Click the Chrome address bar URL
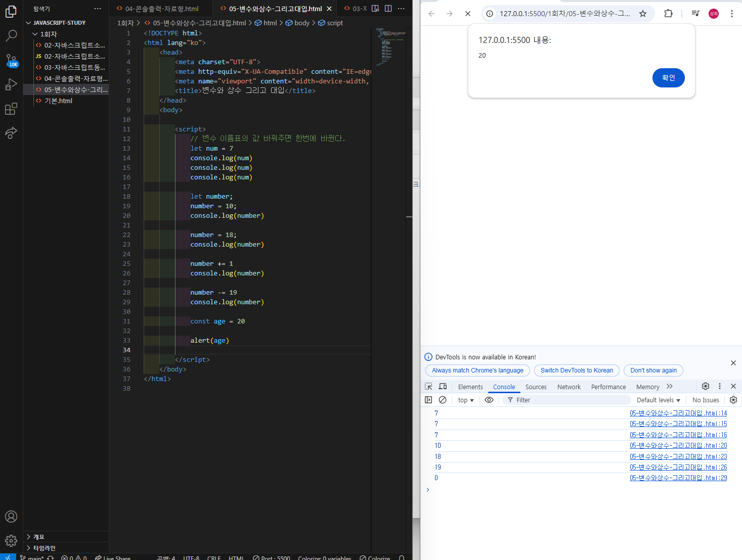This screenshot has width=742, height=560. click(x=565, y=14)
